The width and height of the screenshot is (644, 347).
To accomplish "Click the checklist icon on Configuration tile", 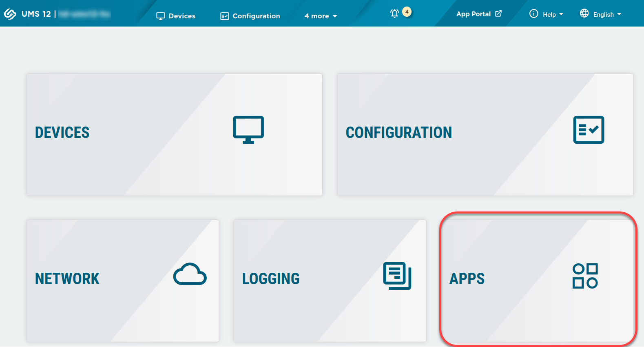I will coord(589,130).
